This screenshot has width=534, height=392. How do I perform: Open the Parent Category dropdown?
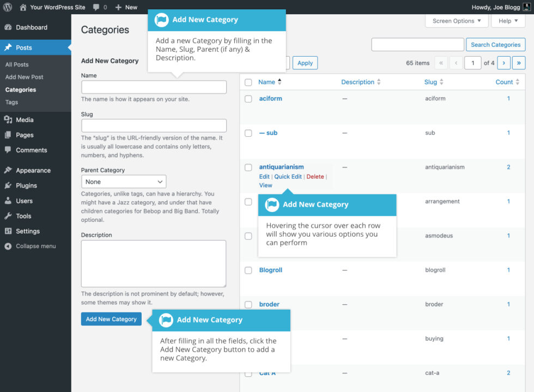coord(124,182)
